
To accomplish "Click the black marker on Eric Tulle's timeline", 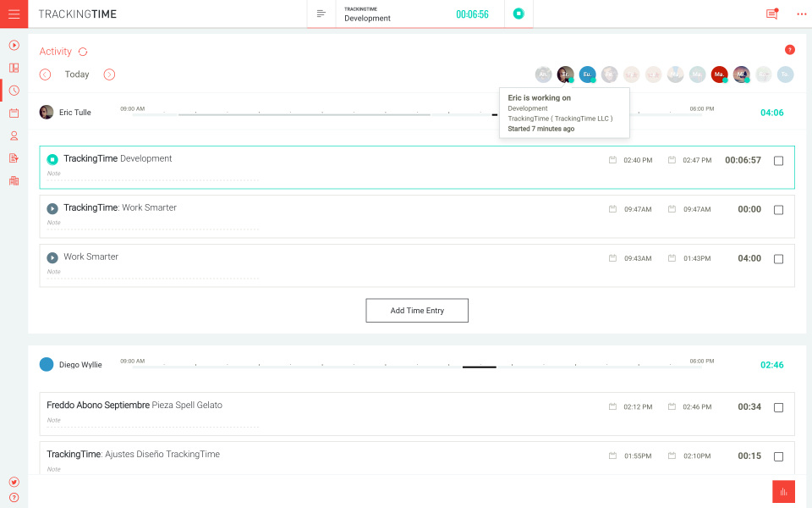I will pos(495,114).
